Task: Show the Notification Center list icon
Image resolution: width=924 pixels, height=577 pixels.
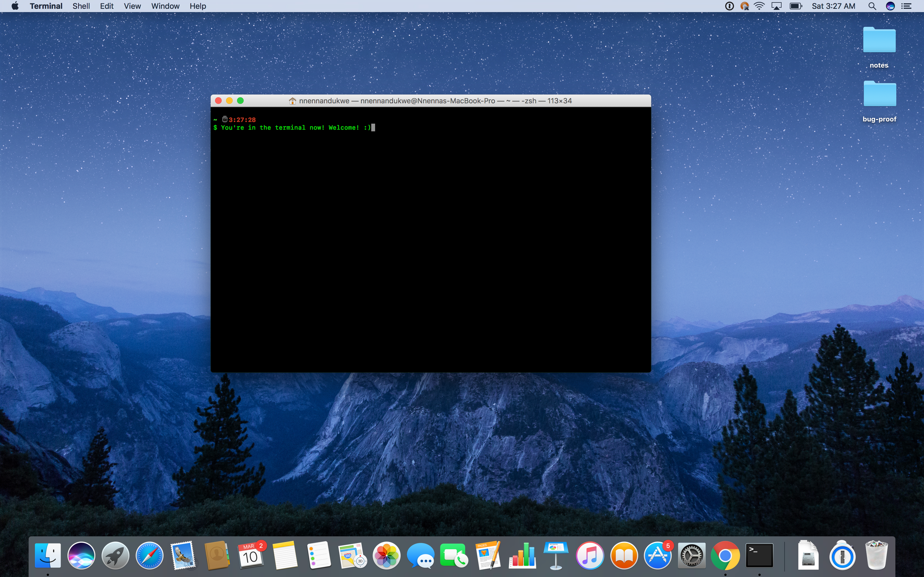Action: (x=906, y=6)
